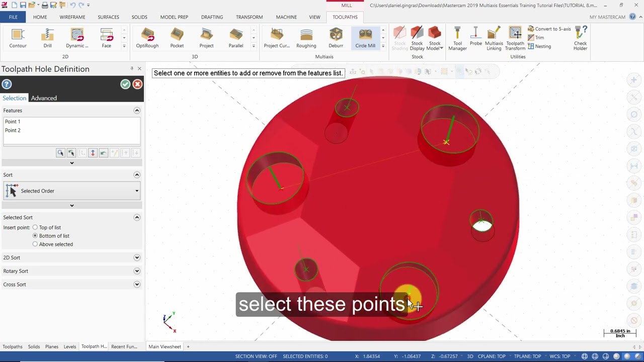Viewport: 644px width, 362px height.
Task: Open Multiaxis Linking
Action: (x=494, y=38)
